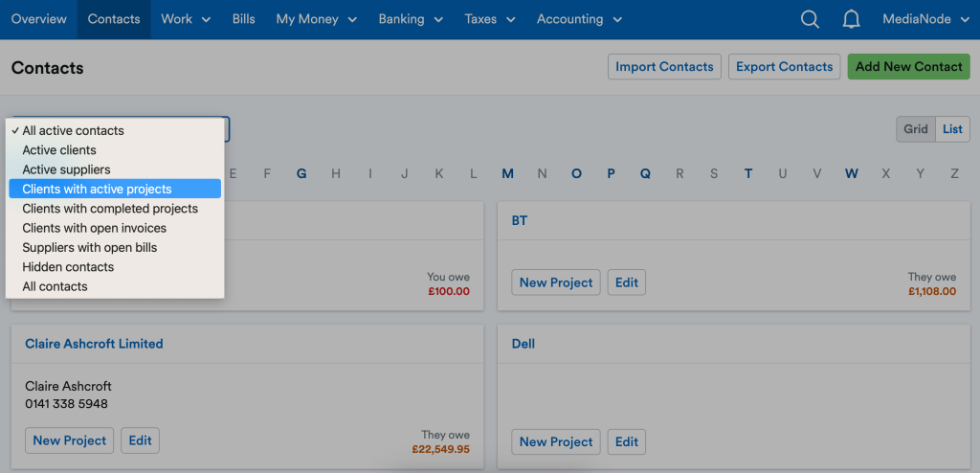Image resolution: width=980 pixels, height=473 pixels.
Task: Click the Import Contacts button
Action: pos(664,67)
